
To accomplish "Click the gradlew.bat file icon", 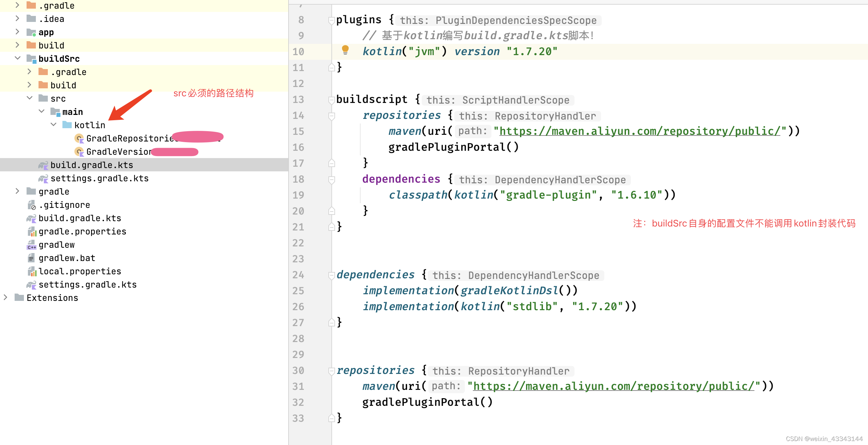I will [31, 258].
